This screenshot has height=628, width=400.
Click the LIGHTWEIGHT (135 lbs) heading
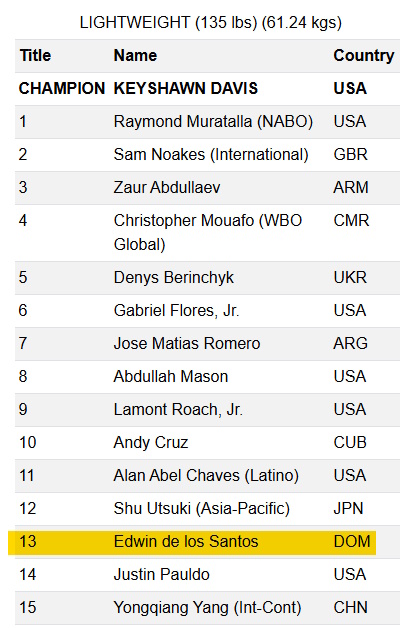pos(211,22)
